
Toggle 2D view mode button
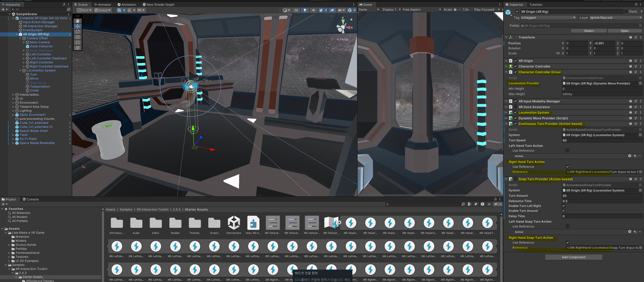coord(296,10)
